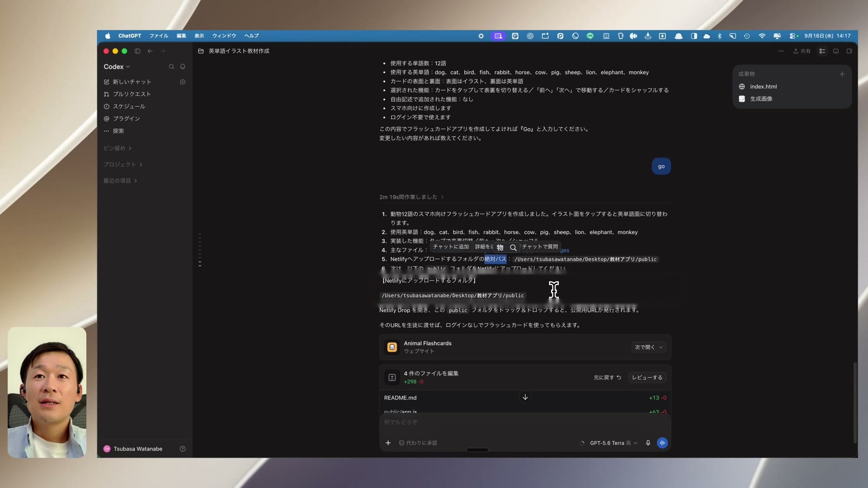Click the help icon beside Tsubasa Watanabe

click(183, 449)
